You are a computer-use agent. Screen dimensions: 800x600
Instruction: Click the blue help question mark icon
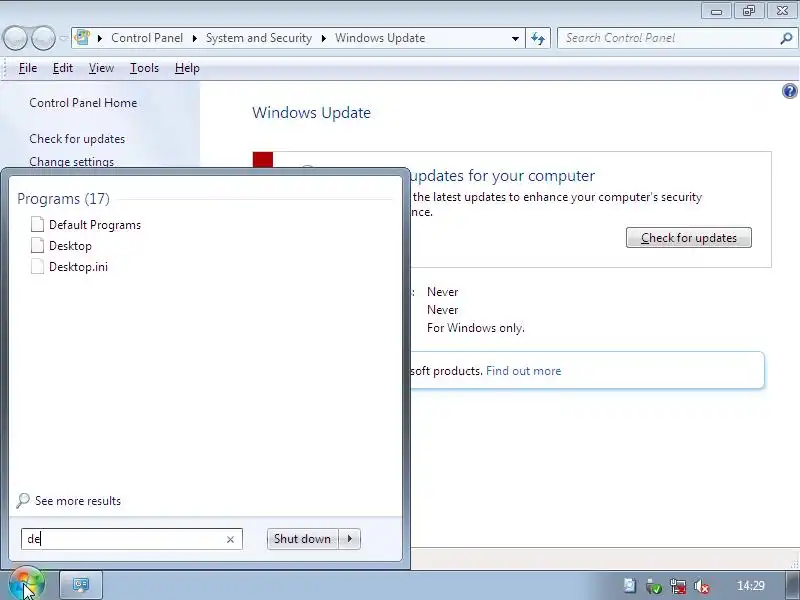tap(789, 91)
